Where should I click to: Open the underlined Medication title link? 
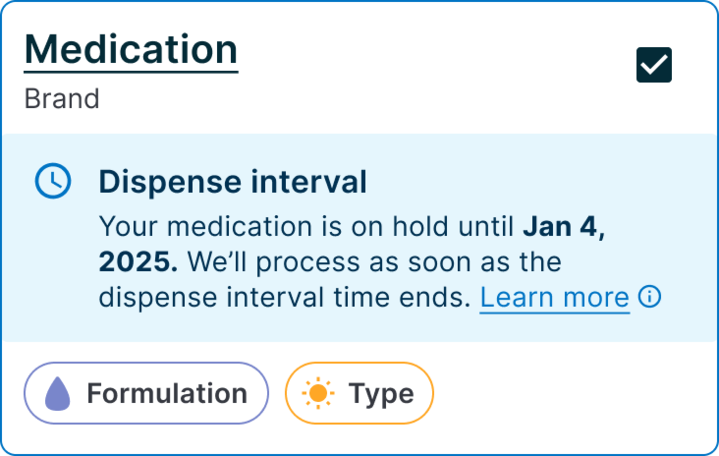131,50
